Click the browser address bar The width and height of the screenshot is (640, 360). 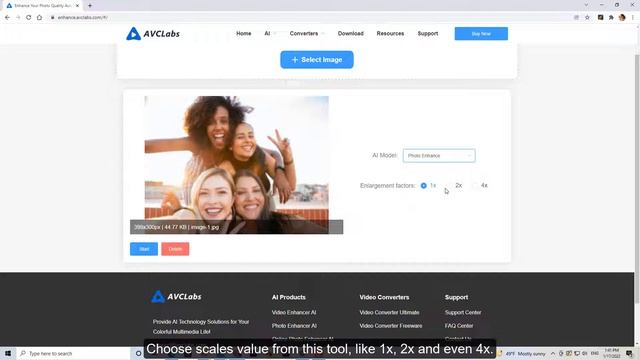click(310, 18)
